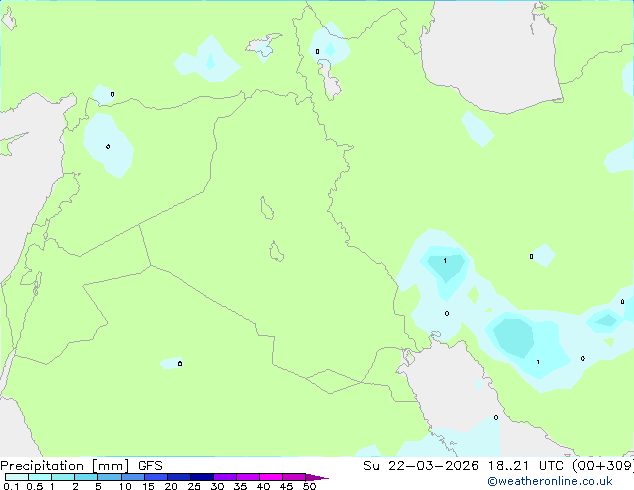Click the '10' legend scale label
Screen dimensions: 634x490
(x=125, y=486)
